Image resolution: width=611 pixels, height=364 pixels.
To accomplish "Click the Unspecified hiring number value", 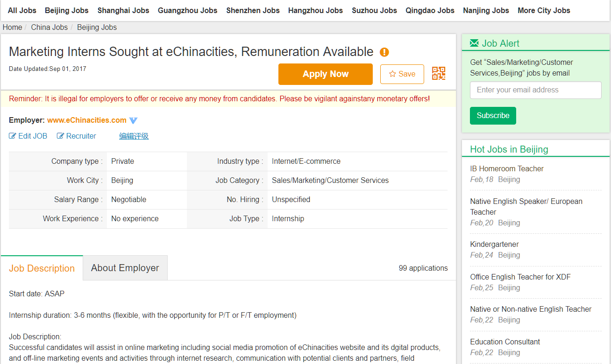I will point(291,200).
